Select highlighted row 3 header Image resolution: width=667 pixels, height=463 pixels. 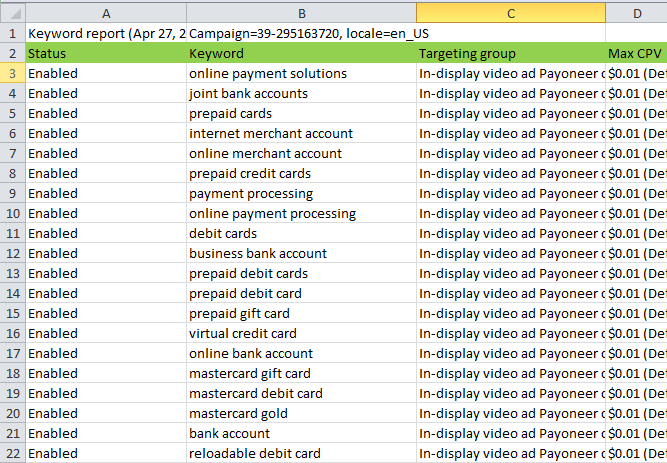pos(13,73)
